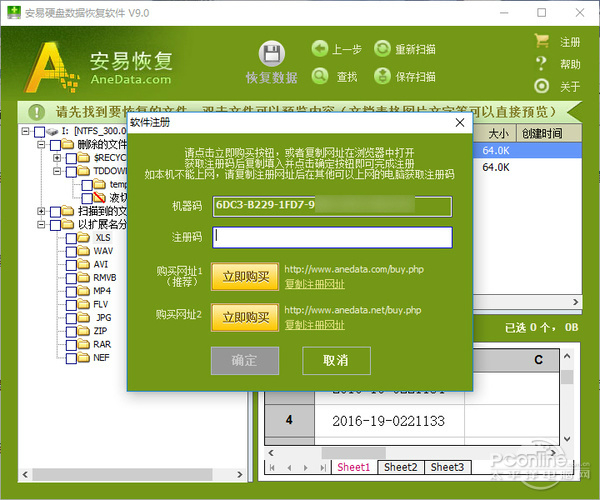Click the 保存扫描 save scan icon

click(x=382, y=76)
